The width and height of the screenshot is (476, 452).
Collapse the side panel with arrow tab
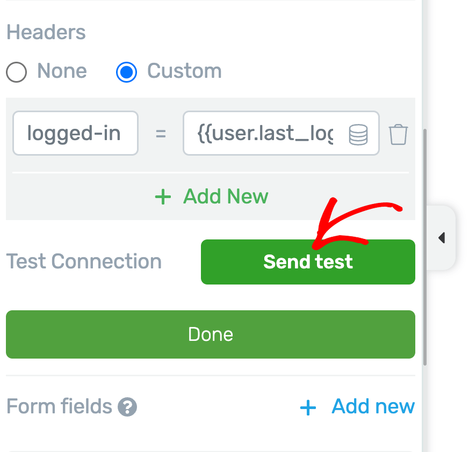pos(442,237)
